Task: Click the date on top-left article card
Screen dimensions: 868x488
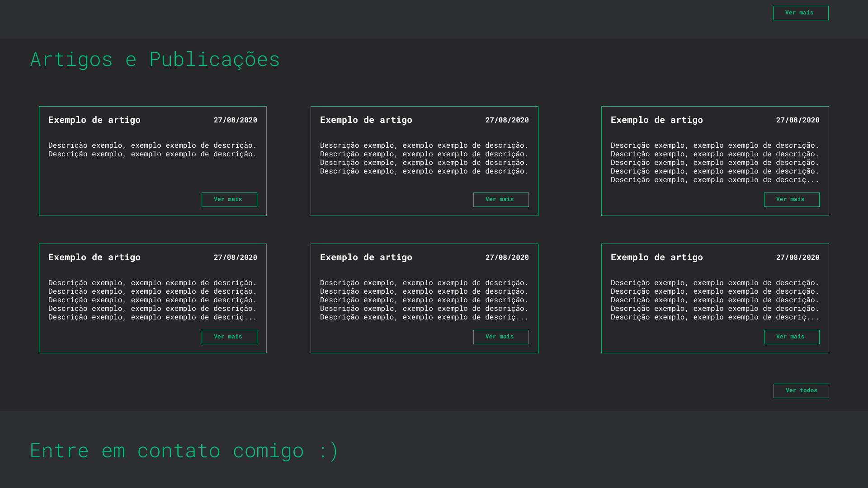Action: pos(235,120)
